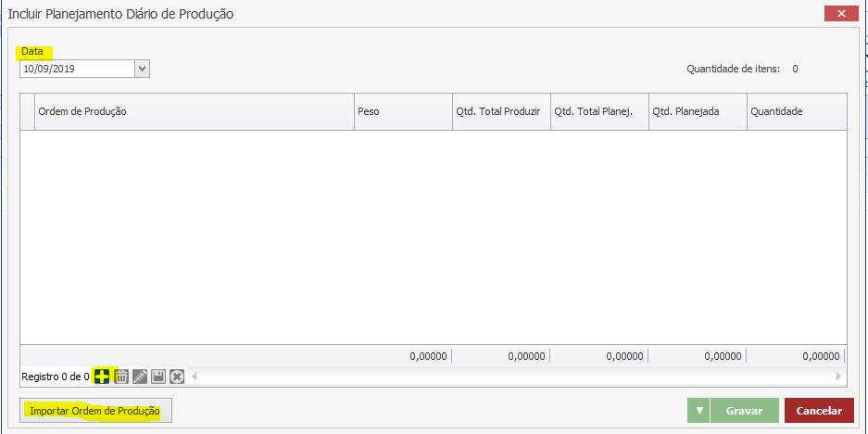Open the Data date dropdown arrow
Image resolution: width=868 pixels, height=434 pixels.
click(142, 68)
